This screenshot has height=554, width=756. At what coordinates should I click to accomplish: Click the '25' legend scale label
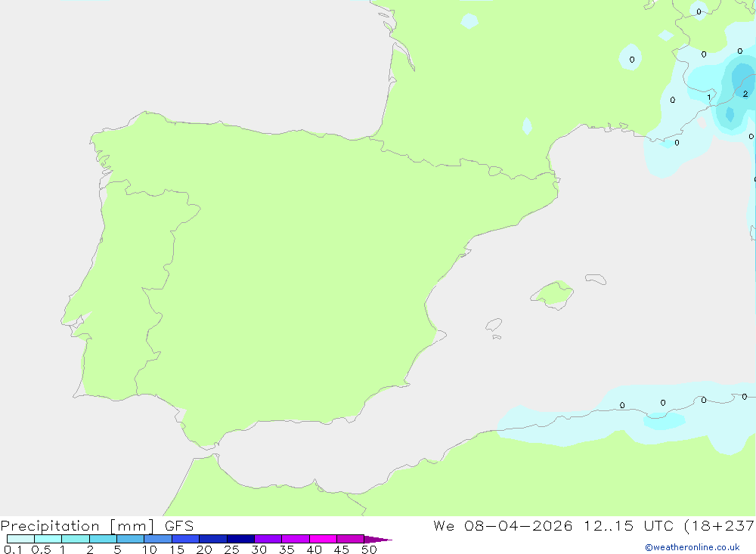(232, 549)
